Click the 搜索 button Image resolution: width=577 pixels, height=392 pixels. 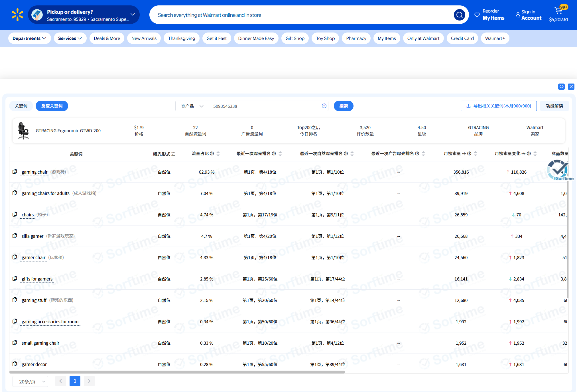343,106
